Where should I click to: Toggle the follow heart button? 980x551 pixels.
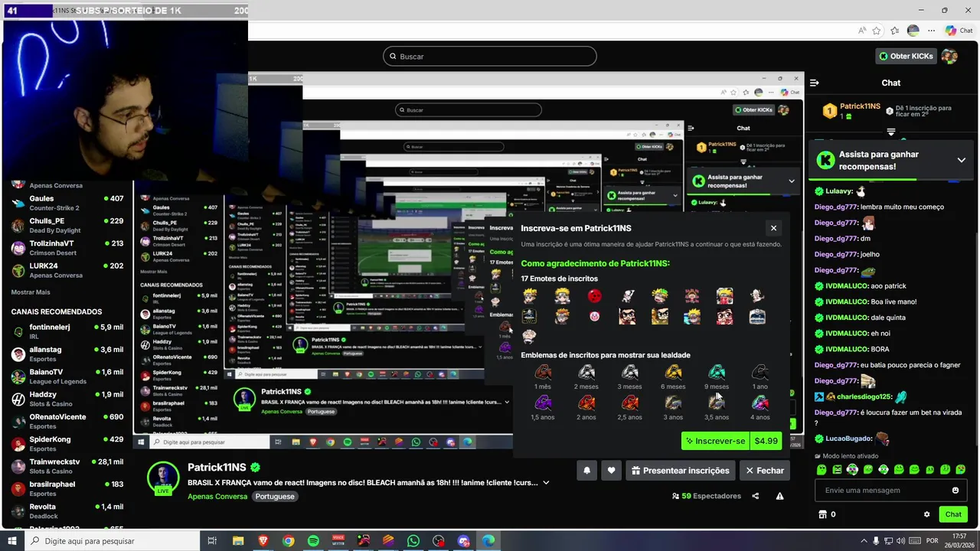[611, 471]
